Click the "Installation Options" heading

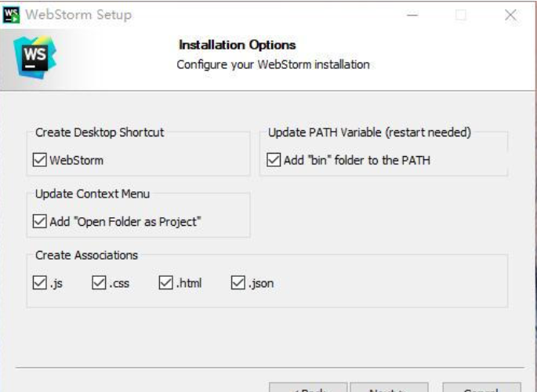(x=238, y=45)
